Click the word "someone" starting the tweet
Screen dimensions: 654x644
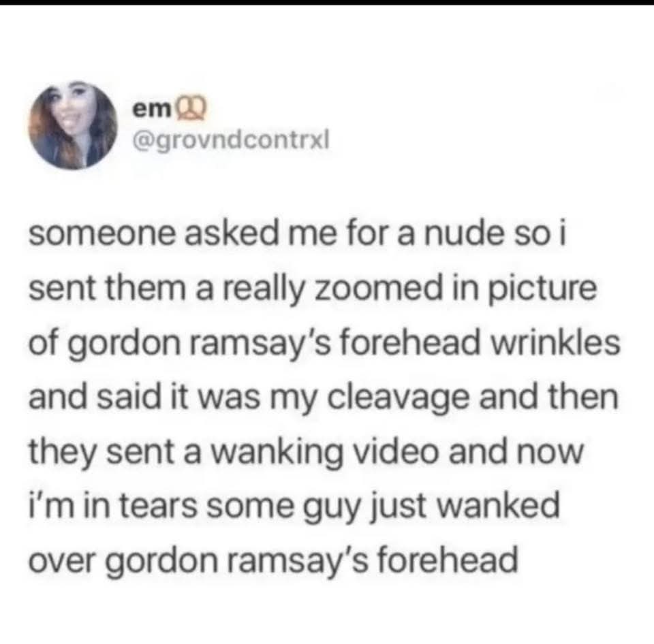[103, 234]
